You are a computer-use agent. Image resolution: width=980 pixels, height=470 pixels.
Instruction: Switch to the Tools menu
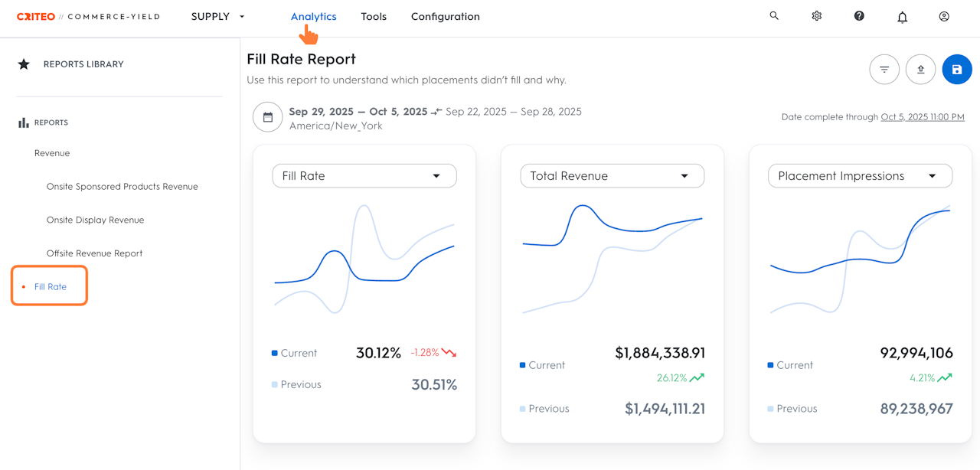[x=374, y=16]
